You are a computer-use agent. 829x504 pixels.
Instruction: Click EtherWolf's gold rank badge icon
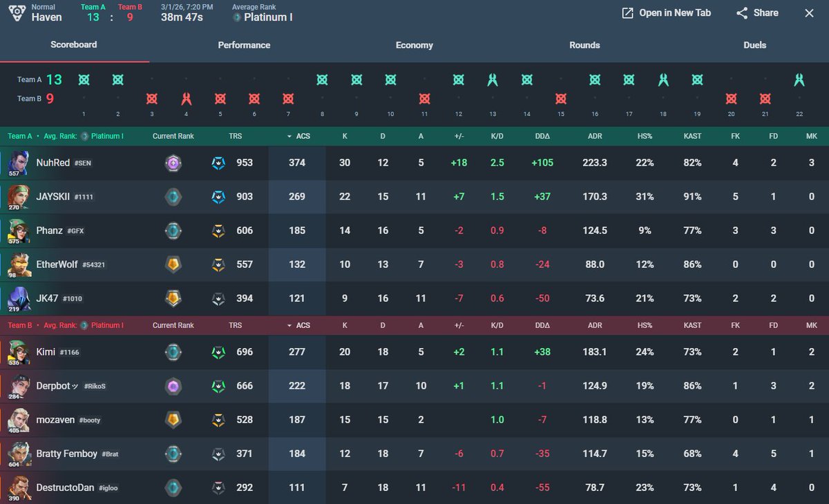173,264
